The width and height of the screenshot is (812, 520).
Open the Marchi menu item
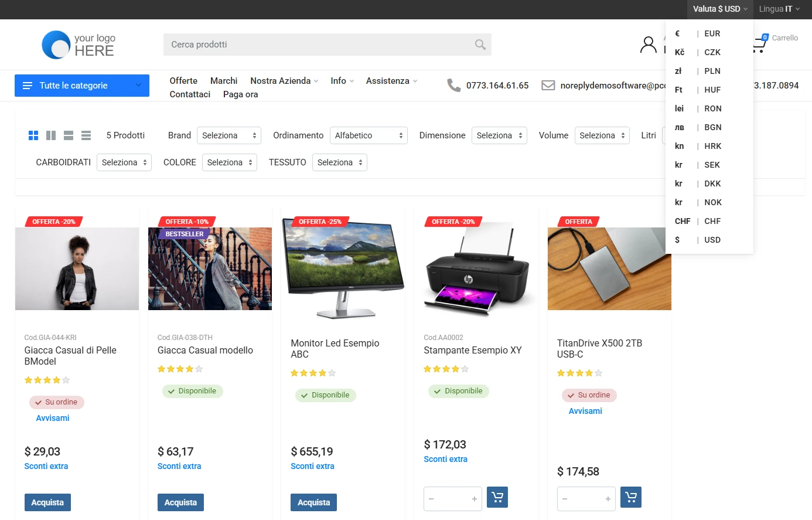tap(224, 81)
